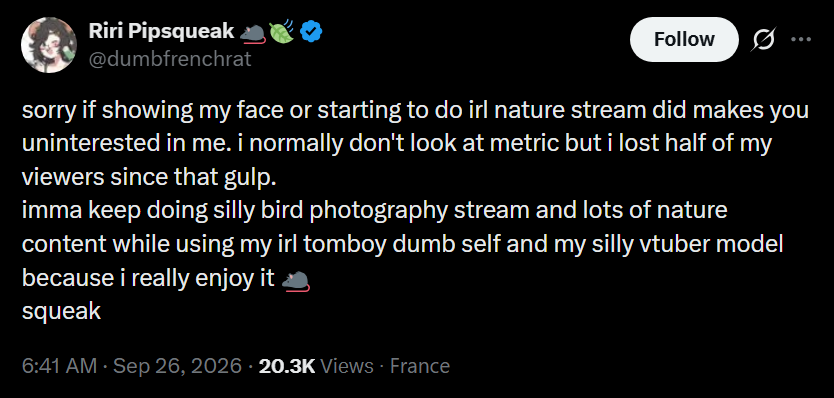
Task: Click the rat emoji beside the display name
Action: [253, 34]
